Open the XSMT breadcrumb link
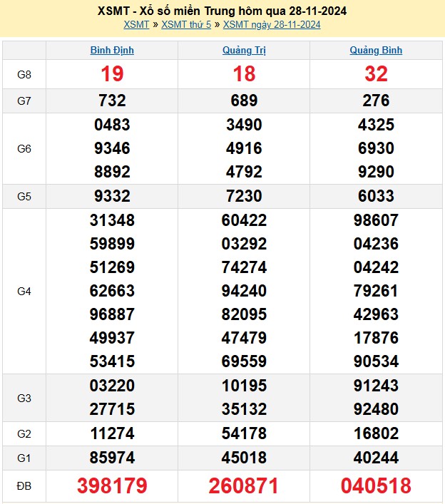 point(136,24)
